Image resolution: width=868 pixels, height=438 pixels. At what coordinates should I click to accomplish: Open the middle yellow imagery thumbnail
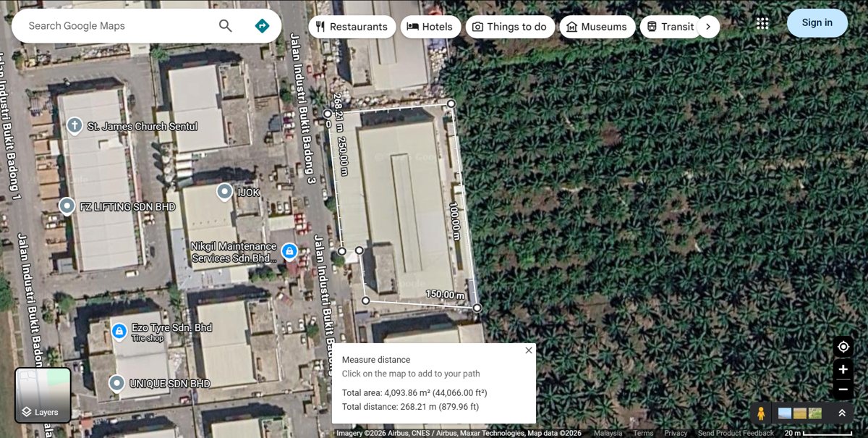pos(800,413)
